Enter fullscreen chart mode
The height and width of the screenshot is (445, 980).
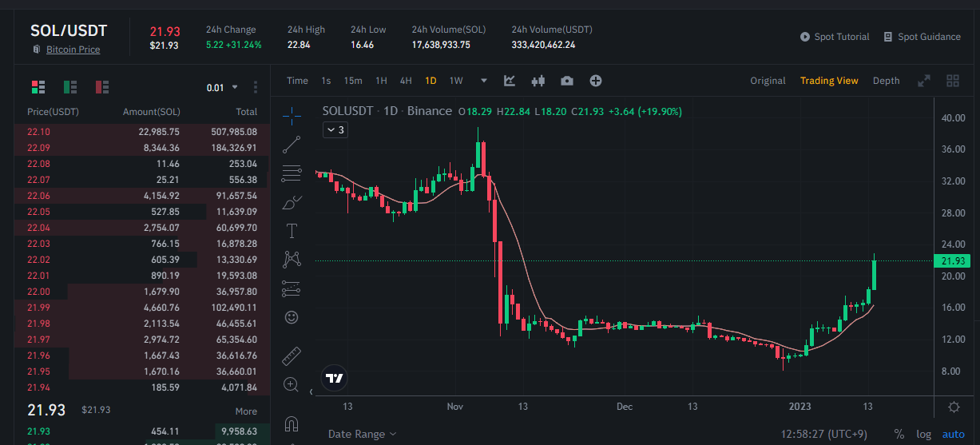(x=924, y=81)
